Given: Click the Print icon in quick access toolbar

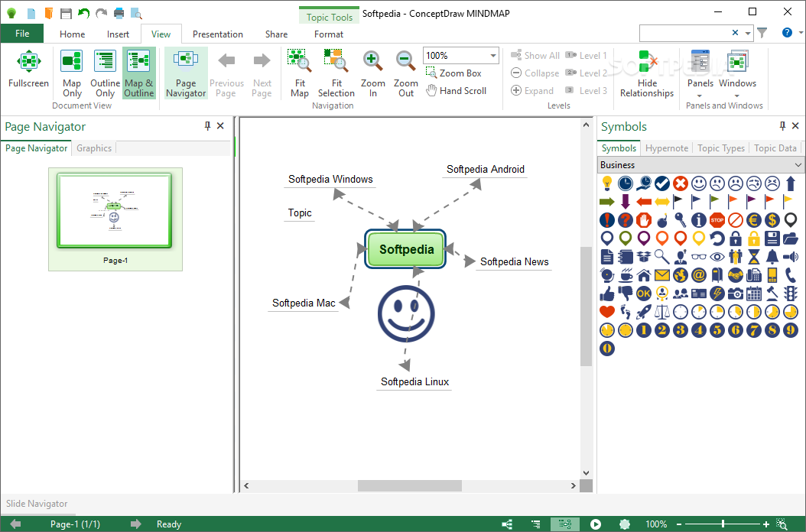Looking at the screenshot, I should tap(119, 13).
